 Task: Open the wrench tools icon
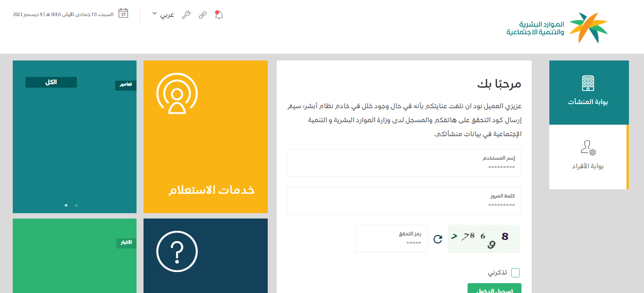[186, 15]
